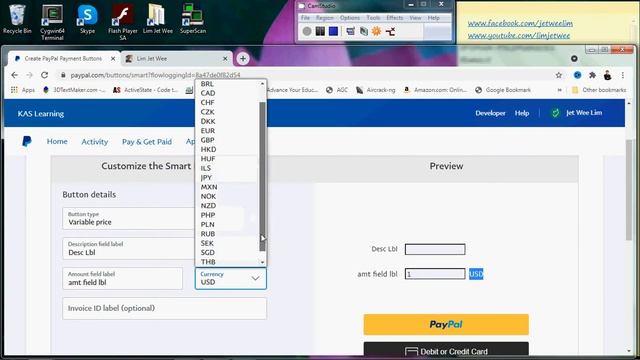640x360 pixels.
Task: Open CamStudio Tools menu
Action: (373, 18)
